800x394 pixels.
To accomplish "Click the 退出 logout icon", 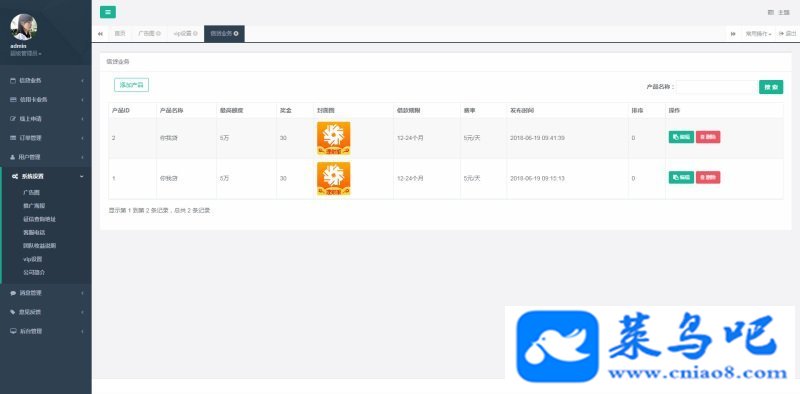I will (781, 34).
